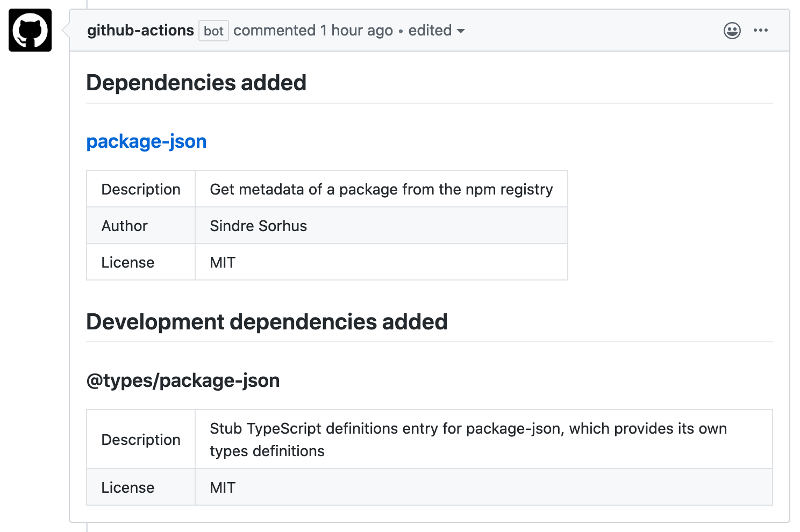
Task: Click License label in @types/package-json table
Action: (x=128, y=487)
